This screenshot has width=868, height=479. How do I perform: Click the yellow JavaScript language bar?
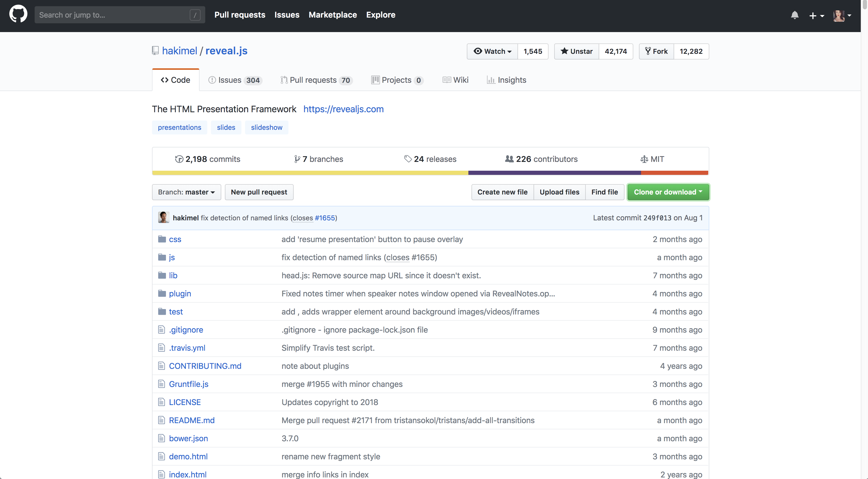coord(310,173)
